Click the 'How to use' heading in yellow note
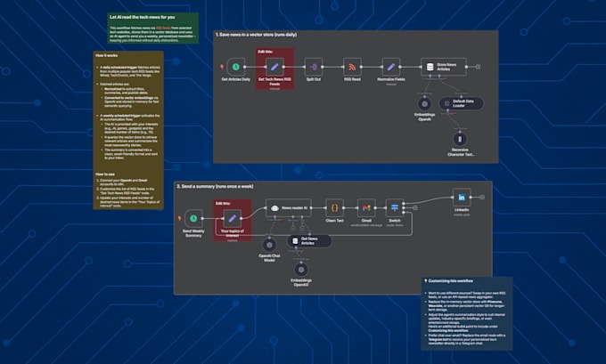This screenshot has width=606, height=364. click(105, 174)
